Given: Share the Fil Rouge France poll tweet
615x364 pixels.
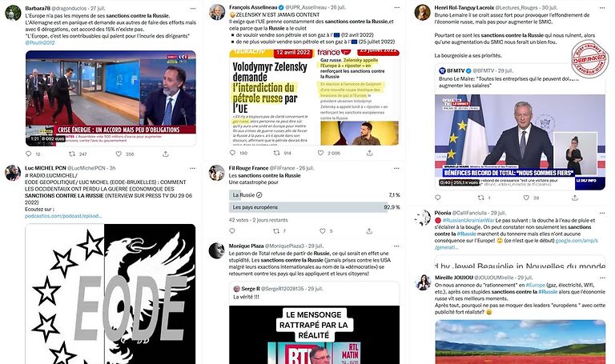Looking at the screenshot, I should click(x=369, y=231).
